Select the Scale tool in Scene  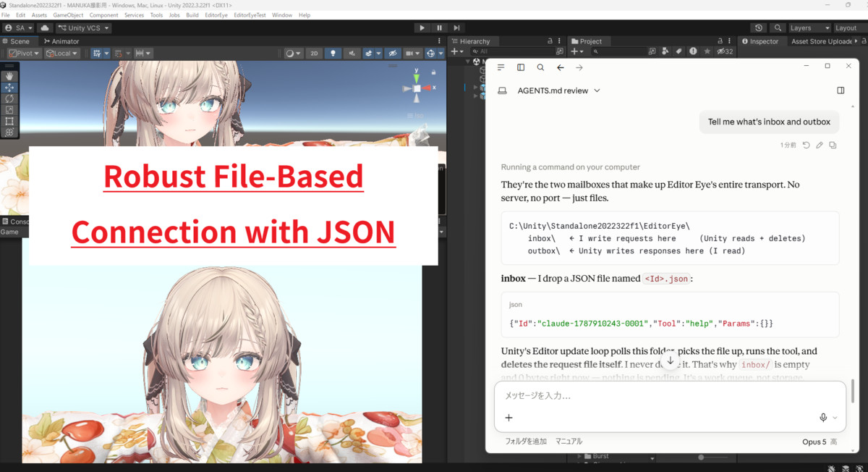[9, 110]
